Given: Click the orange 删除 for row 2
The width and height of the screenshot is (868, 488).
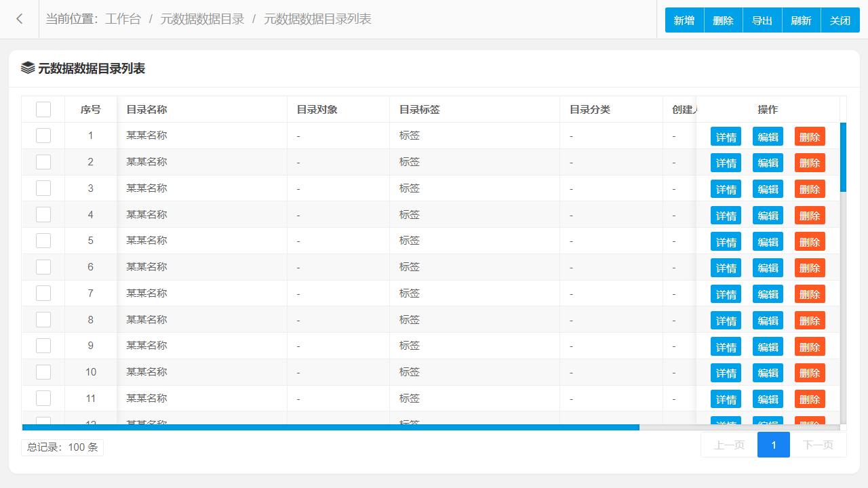Looking at the screenshot, I should (x=810, y=163).
